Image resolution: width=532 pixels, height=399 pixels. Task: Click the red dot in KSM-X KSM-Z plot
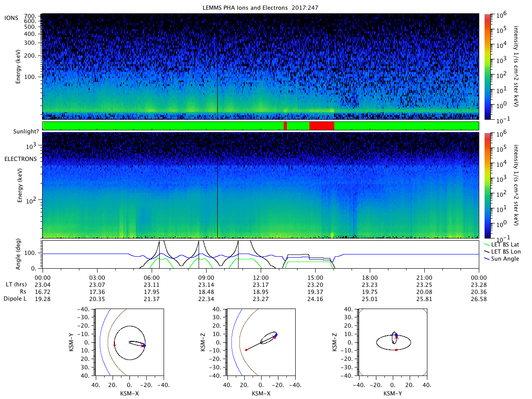(x=246, y=350)
